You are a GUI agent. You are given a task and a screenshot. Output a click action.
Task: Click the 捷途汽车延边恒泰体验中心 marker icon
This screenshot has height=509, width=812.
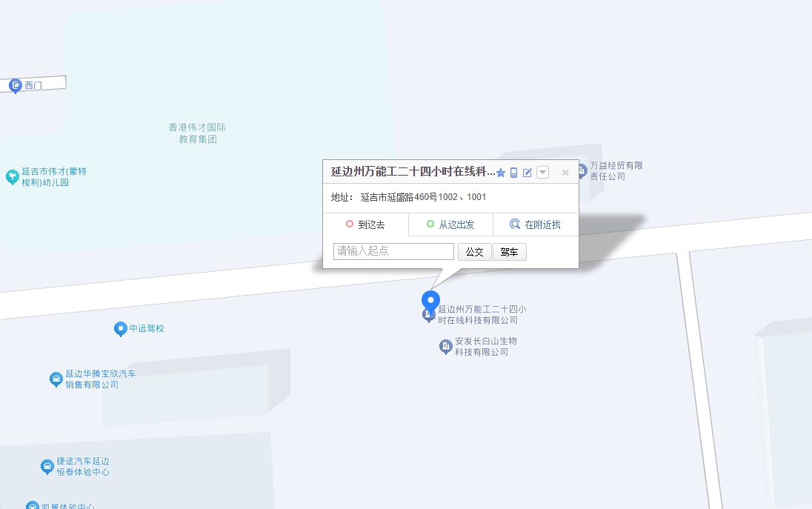(47, 467)
